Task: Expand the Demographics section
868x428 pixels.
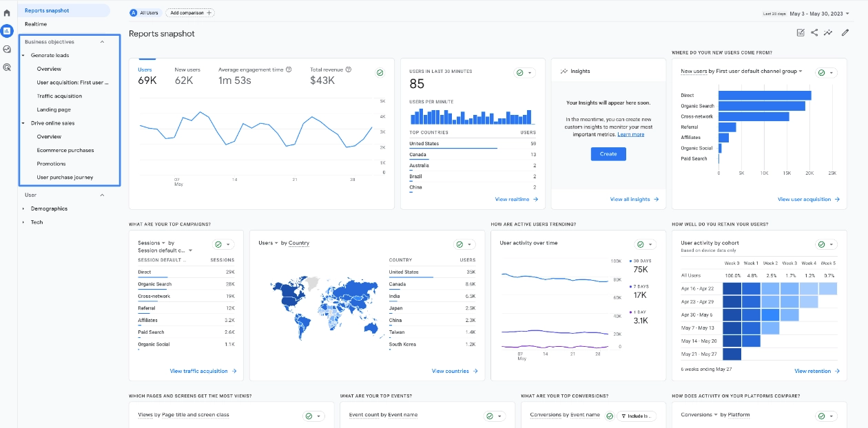Action: coord(48,208)
